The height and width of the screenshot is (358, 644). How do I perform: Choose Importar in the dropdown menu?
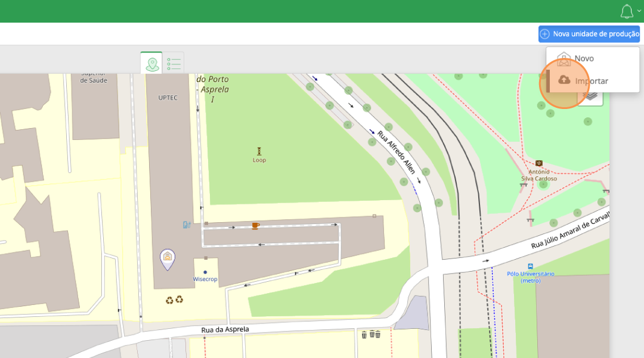click(x=592, y=81)
